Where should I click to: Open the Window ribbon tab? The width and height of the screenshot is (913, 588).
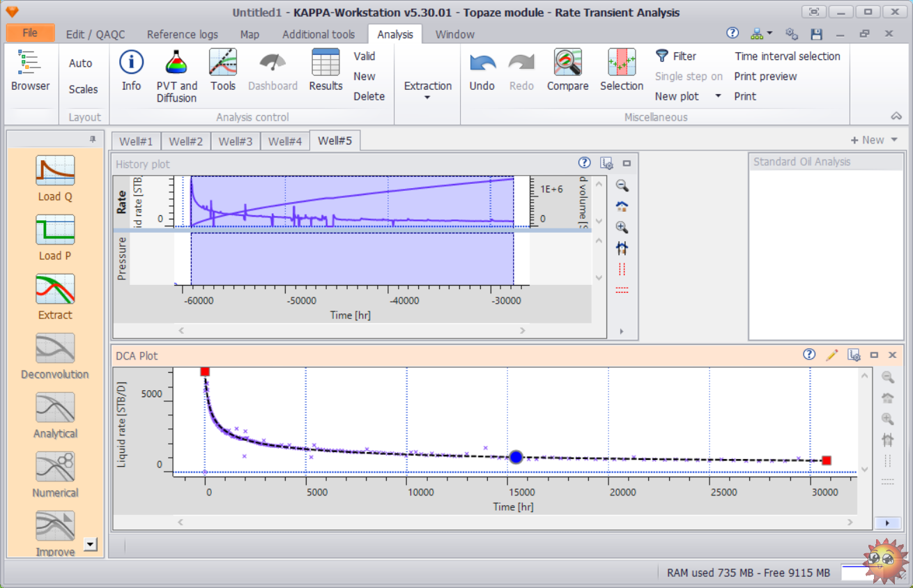(x=455, y=34)
